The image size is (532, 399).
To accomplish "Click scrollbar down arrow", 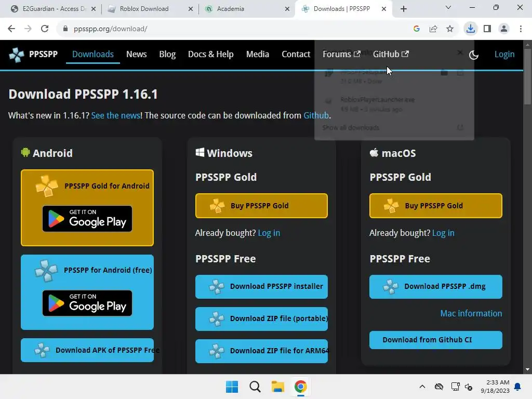I will click(527, 369).
